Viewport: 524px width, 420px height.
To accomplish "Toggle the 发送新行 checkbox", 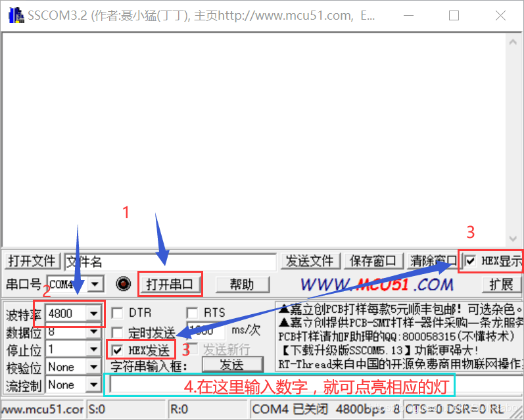I will point(193,350).
